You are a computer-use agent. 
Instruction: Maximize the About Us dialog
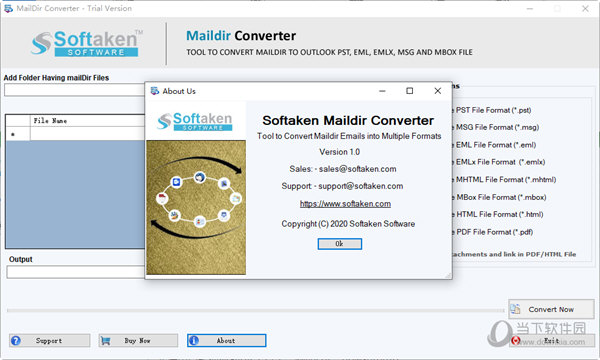tap(409, 91)
